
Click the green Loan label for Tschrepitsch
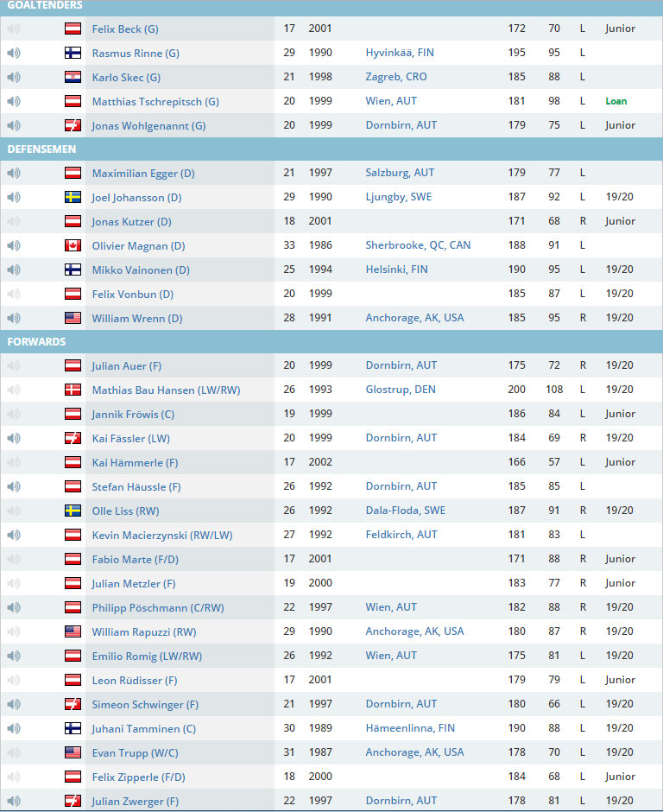tap(616, 101)
